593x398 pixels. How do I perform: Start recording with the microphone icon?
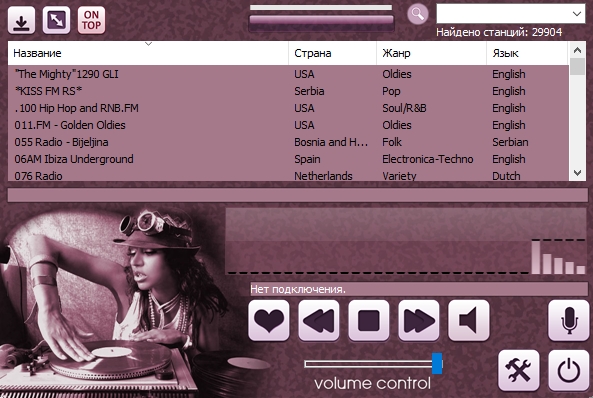[x=568, y=320]
